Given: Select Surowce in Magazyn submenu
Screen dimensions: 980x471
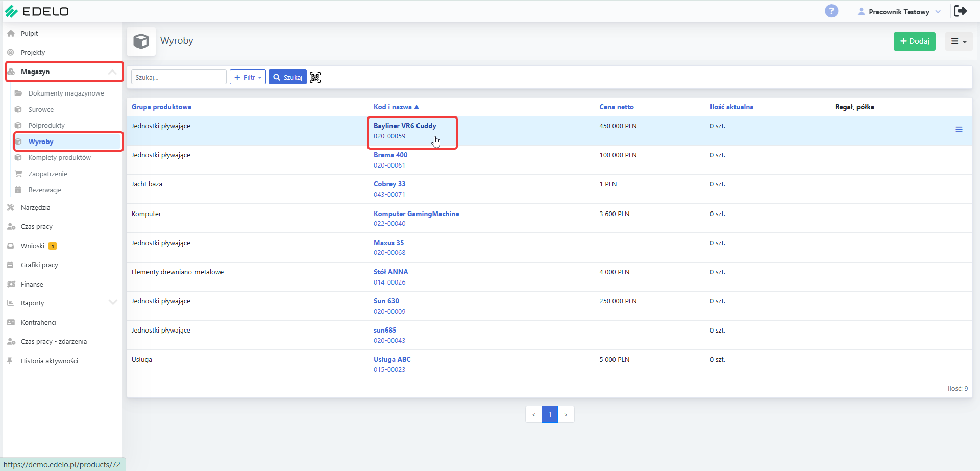Looking at the screenshot, I should pyautogui.click(x=41, y=109).
